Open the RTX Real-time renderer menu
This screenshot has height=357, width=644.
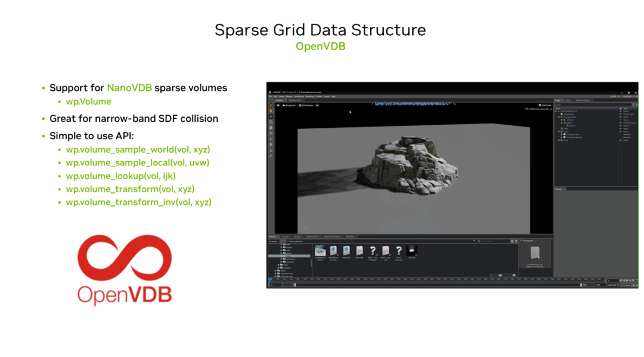[306, 105]
